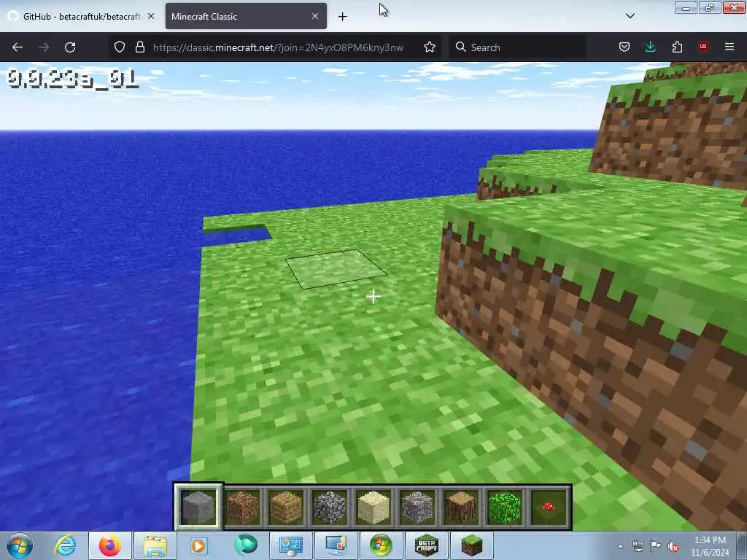Close the Minecraft Classic tab
The height and width of the screenshot is (560, 747).
315,16
